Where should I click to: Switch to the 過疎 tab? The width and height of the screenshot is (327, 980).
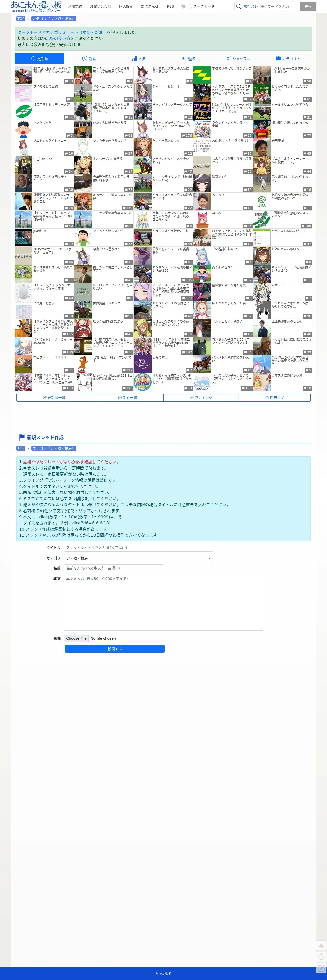pos(188,58)
